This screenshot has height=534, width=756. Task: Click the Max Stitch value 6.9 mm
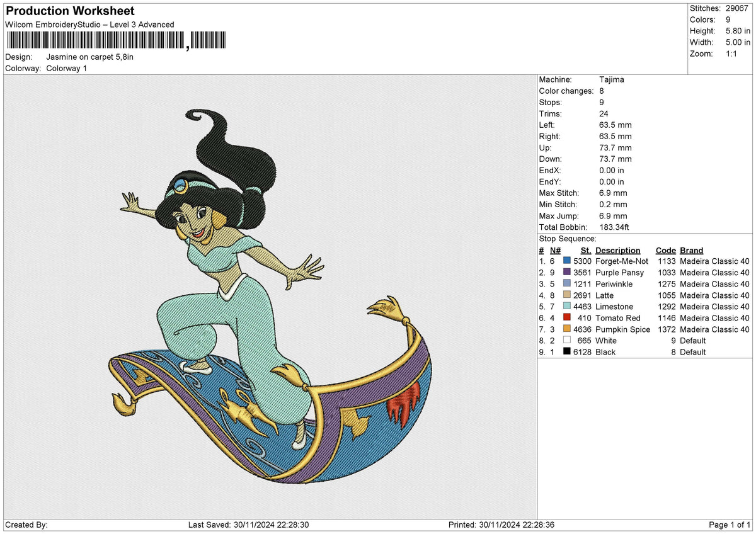point(613,193)
